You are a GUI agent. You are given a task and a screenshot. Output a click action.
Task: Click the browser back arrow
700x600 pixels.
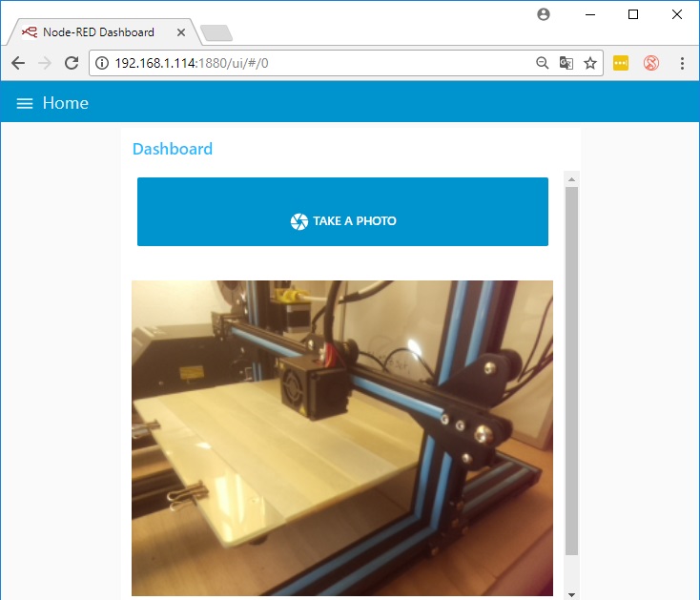point(18,63)
